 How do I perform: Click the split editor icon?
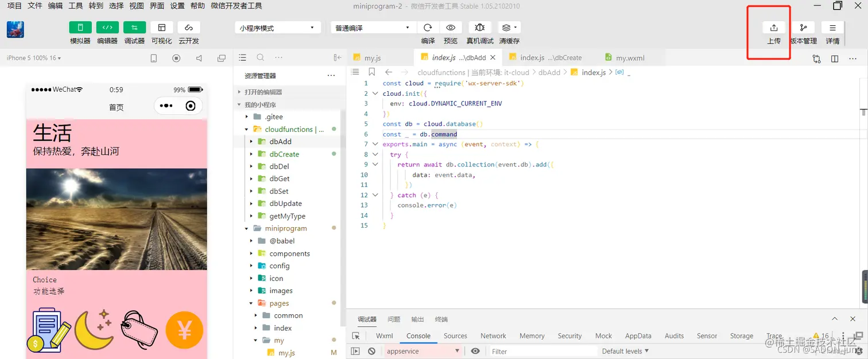[835, 58]
